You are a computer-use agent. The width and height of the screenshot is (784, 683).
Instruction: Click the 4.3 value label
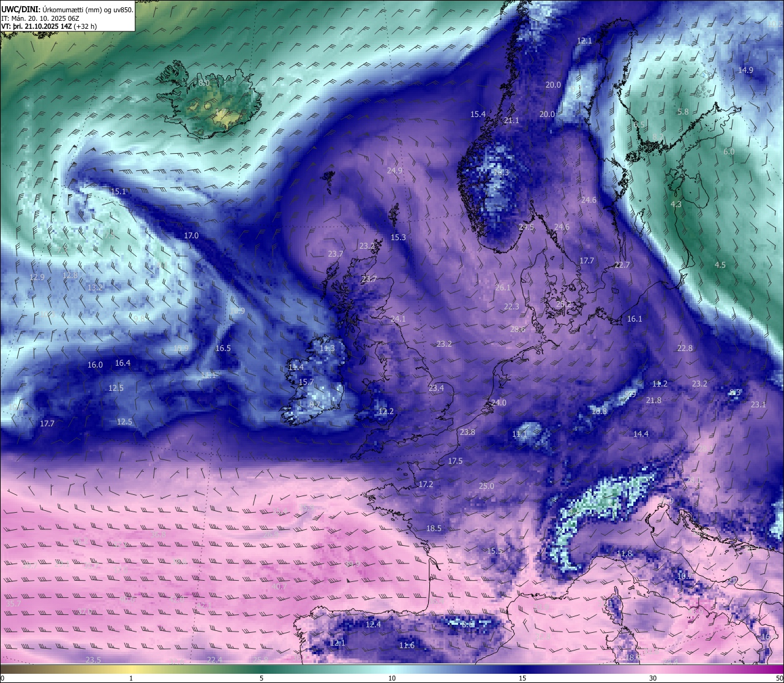pyautogui.click(x=676, y=205)
